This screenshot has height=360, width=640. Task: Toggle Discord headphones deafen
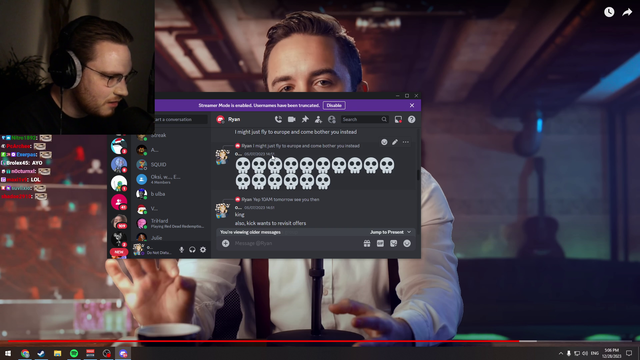pyautogui.click(x=192, y=250)
